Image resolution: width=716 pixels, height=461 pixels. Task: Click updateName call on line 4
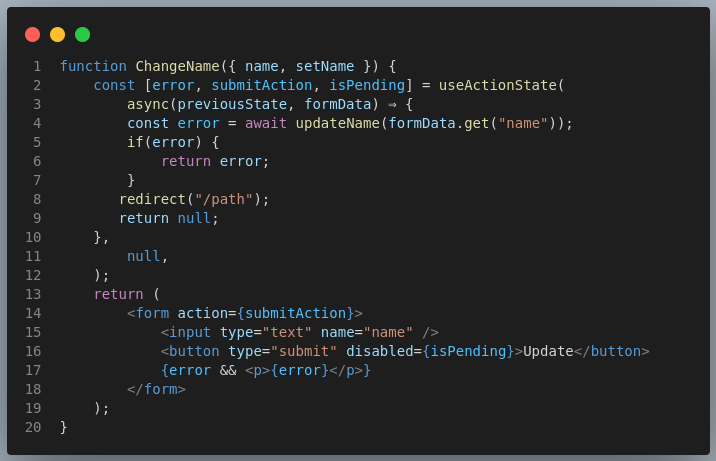pyautogui.click(x=337, y=123)
